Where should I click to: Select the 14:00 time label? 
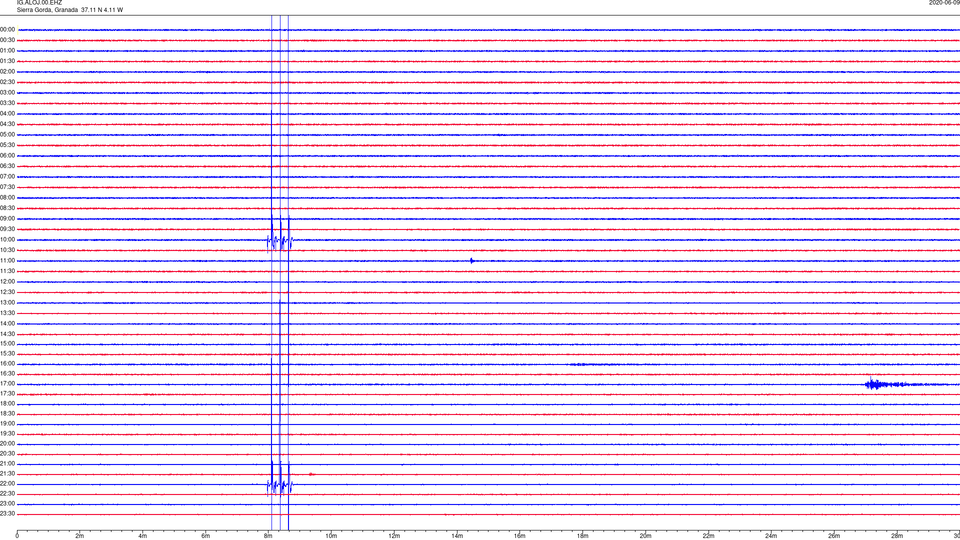point(8,323)
